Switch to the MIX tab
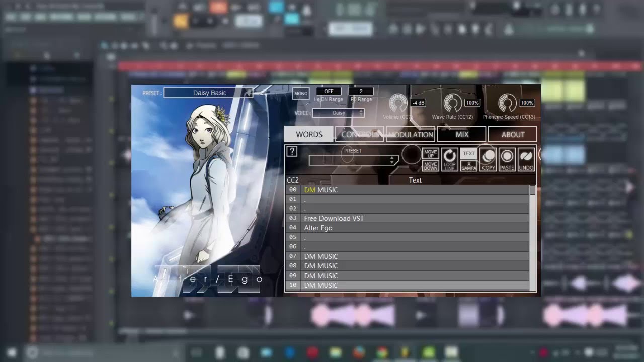The image size is (644, 362). tap(462, 134)
